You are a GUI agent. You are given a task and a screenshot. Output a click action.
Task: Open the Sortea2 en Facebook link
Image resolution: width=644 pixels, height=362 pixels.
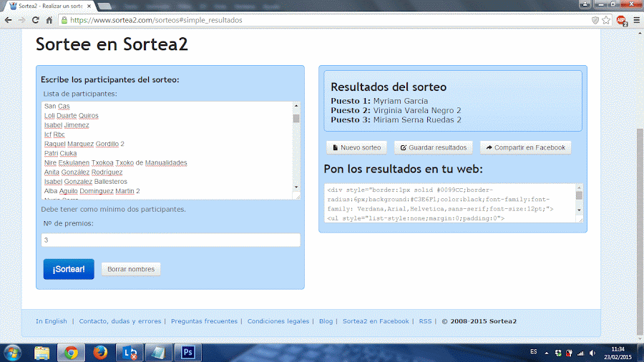click(x=376, y=321)
